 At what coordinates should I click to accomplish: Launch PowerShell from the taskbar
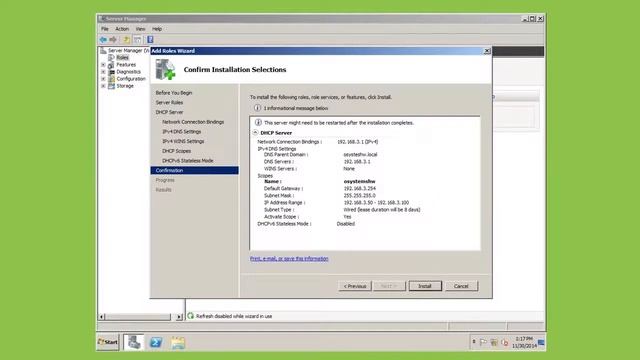pos(156,342)
